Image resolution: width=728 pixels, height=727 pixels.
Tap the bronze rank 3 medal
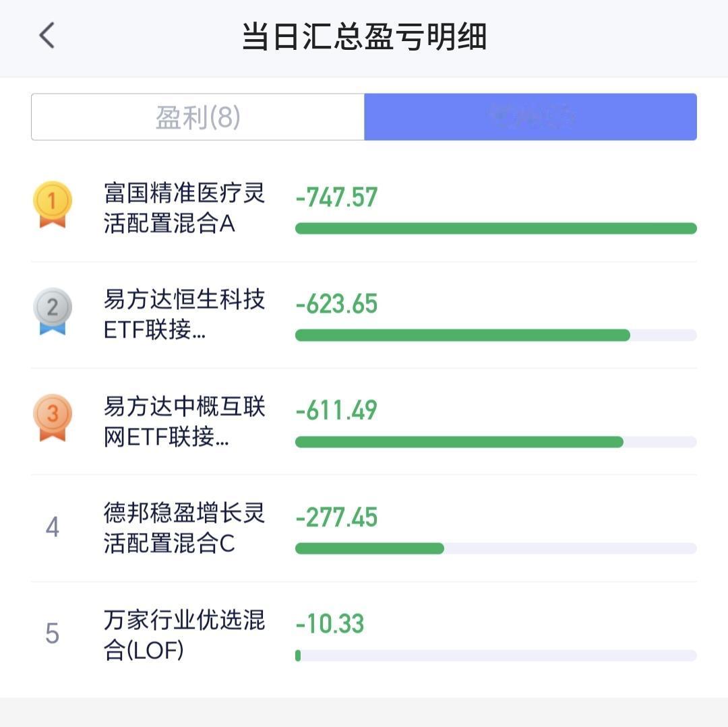(53, 418)
